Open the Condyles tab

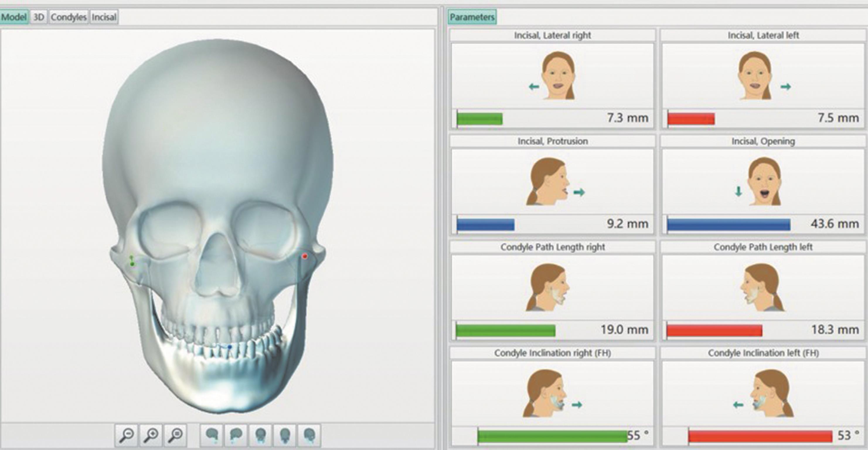69,17
